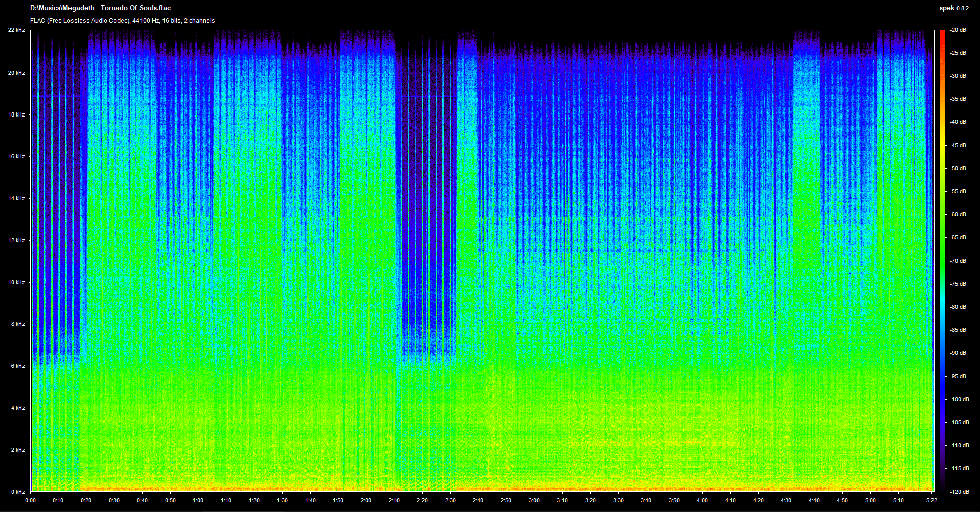Click the -80 dB legend label
This screenshot has height=512, width=980.
[958, 307]
